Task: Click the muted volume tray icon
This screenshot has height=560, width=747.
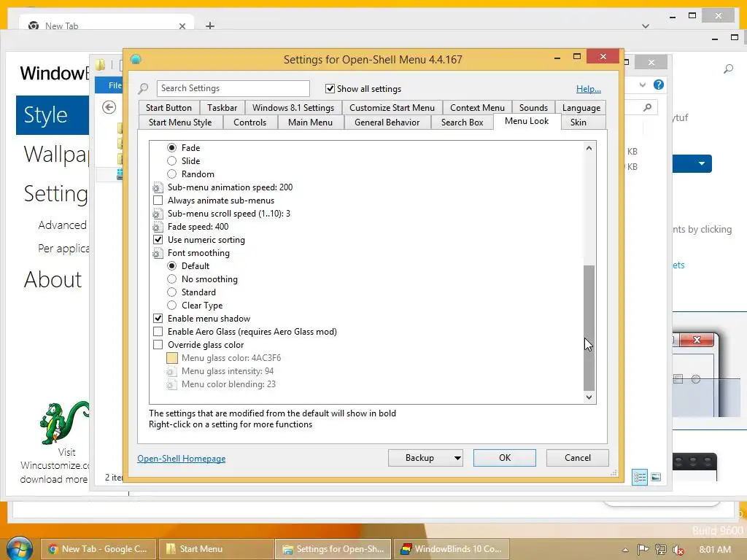Action: pos(678,550)
